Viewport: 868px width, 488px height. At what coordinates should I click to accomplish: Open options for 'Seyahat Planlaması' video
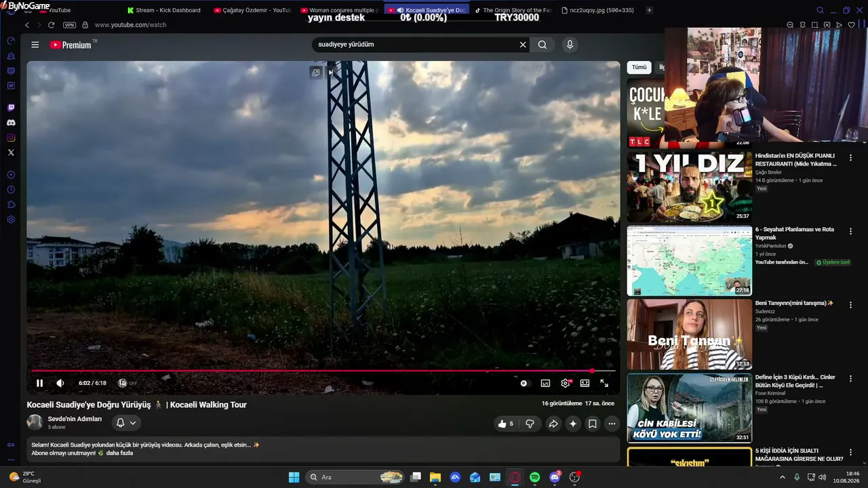[850, 231]
